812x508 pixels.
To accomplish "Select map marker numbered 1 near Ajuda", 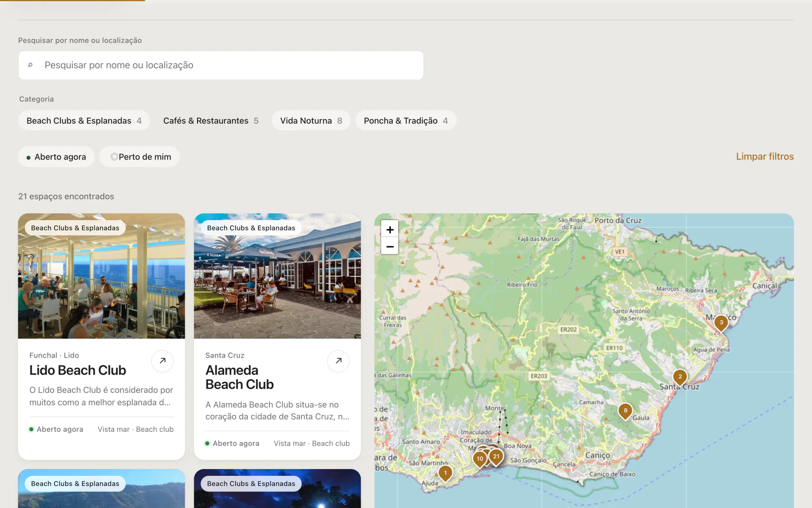I will tap(445, 473).
